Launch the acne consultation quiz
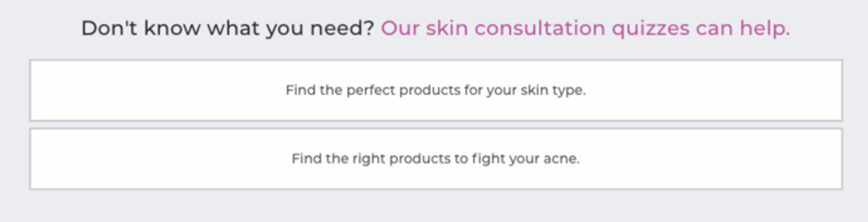 (x=435, y=159)
